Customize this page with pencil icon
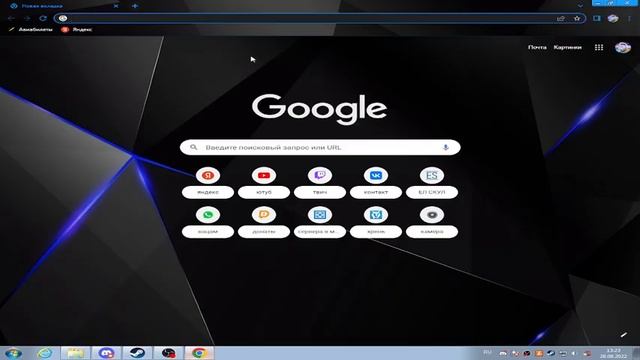Image resolution: width=640 pixels, height=360 pixels. click(x=624, y=335)
